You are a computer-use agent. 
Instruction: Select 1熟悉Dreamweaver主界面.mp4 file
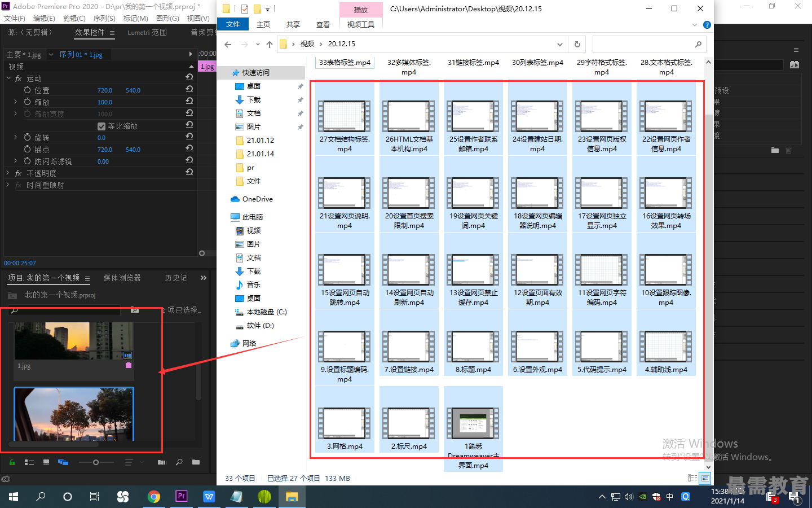pyautogui.click(x=473, y=430)
